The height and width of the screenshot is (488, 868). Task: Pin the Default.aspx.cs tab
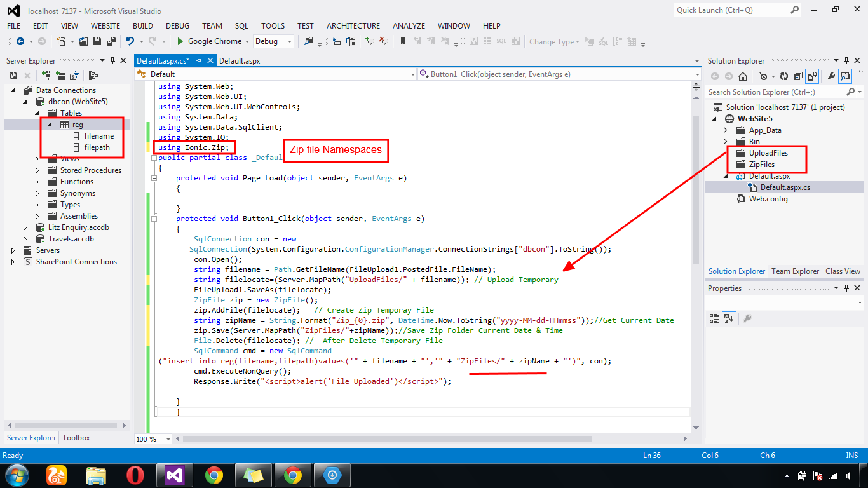pos(199,61)
